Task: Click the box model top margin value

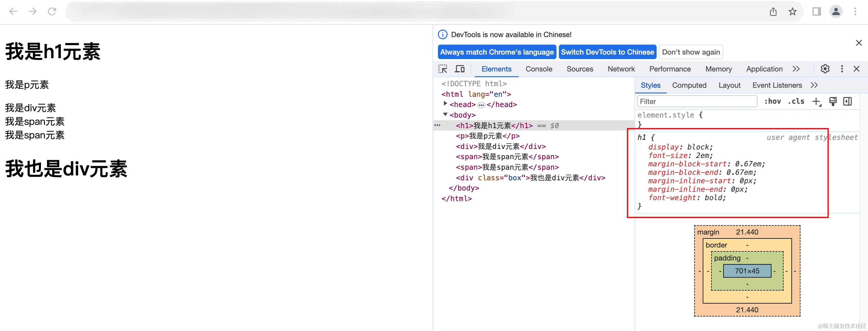Action: [x=747, y=232]
